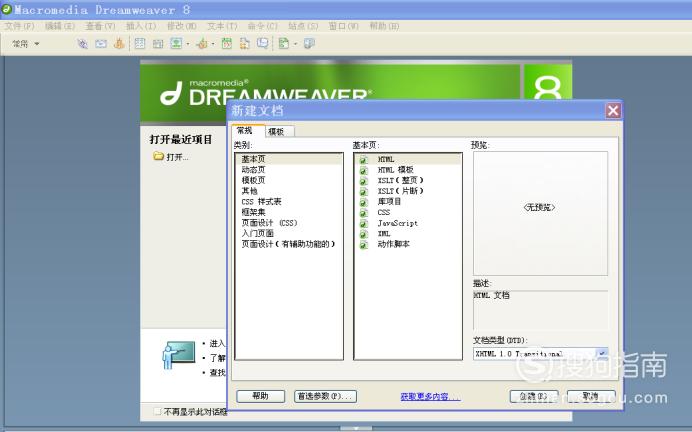Check the 不再显示此对话框 checkbox
Image resolution: width=692 pixels, height=432 pixels.
157,411
